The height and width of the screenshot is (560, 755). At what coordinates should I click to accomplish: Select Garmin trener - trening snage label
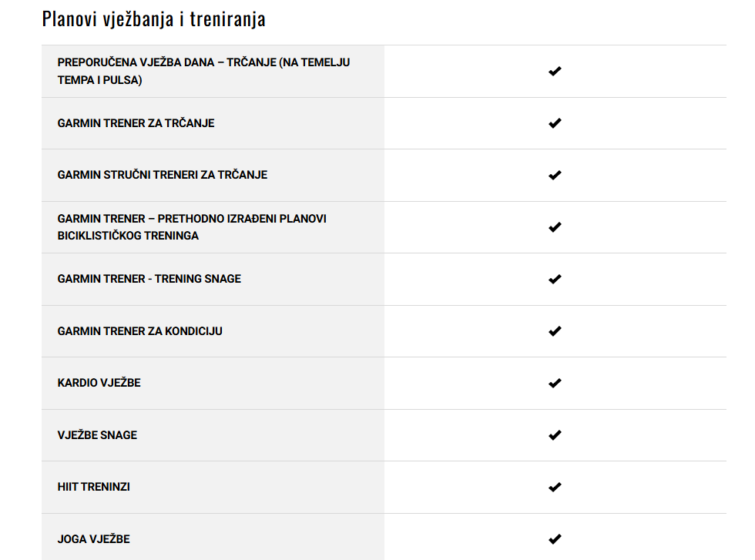coord(149,279)
